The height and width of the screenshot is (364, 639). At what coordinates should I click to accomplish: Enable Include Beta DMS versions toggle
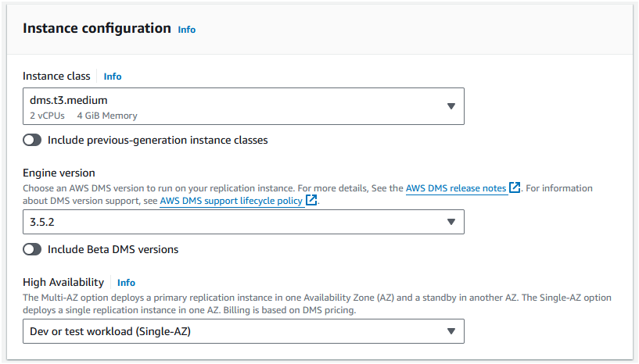point(32,249)
